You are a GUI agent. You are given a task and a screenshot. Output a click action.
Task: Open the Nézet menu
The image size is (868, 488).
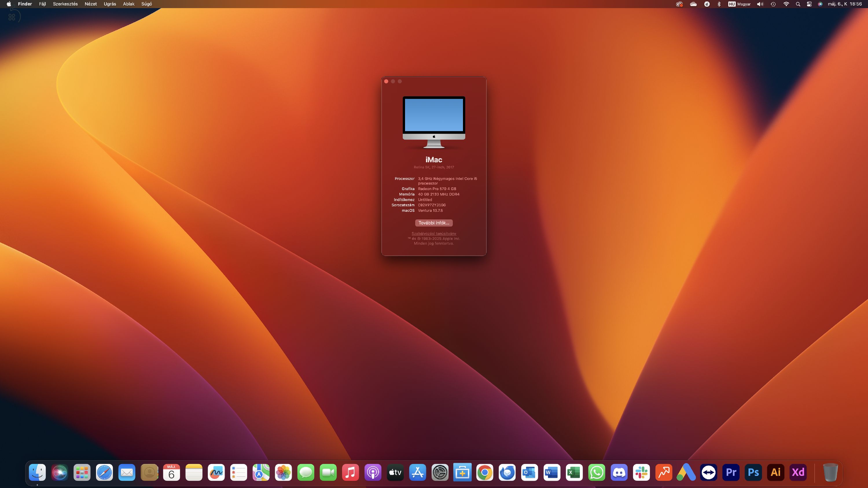91,4
